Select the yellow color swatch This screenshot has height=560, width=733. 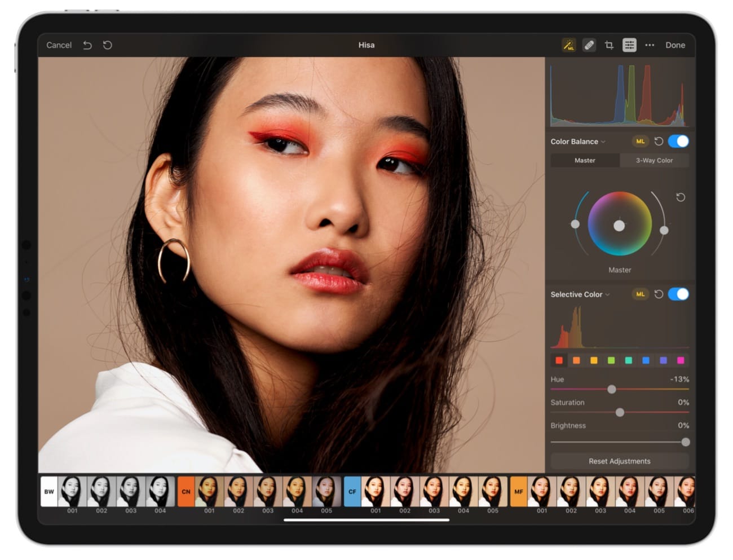point(594,360)
